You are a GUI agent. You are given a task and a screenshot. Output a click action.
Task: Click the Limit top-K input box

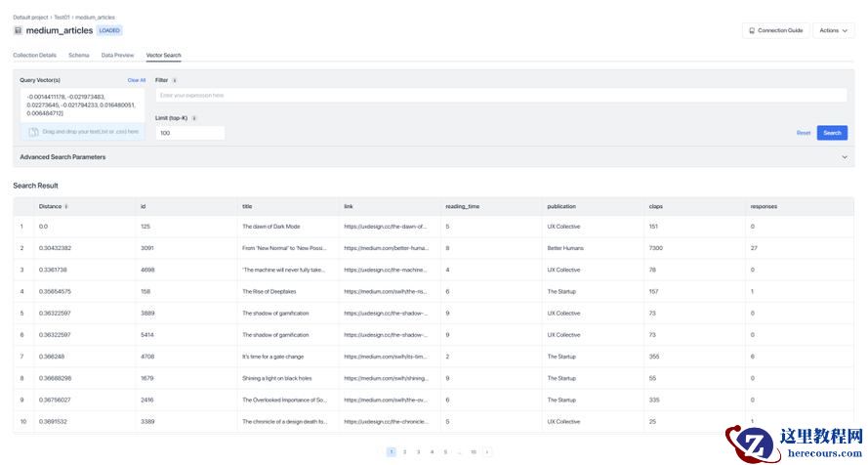pos(189,133)
